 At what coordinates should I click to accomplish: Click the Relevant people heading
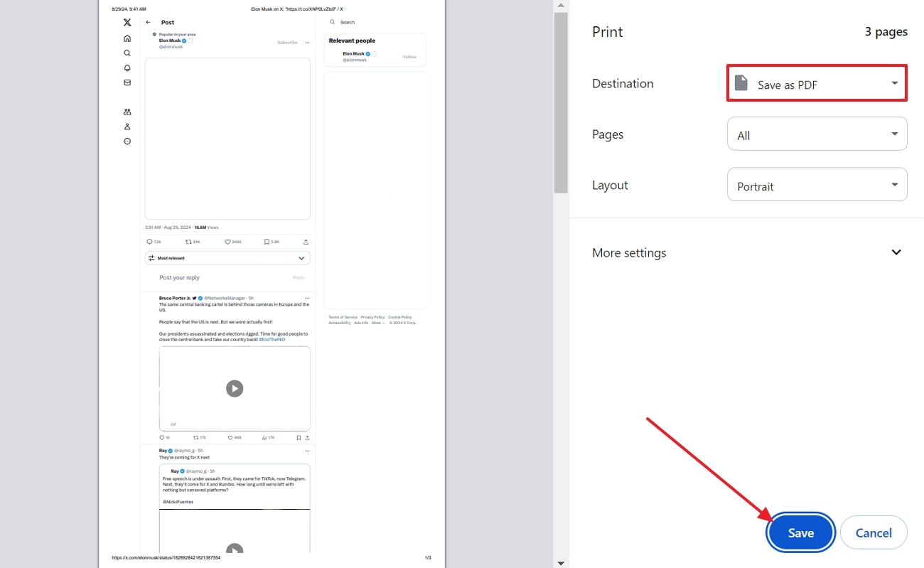pyautogui.click(x=352, y=41)
